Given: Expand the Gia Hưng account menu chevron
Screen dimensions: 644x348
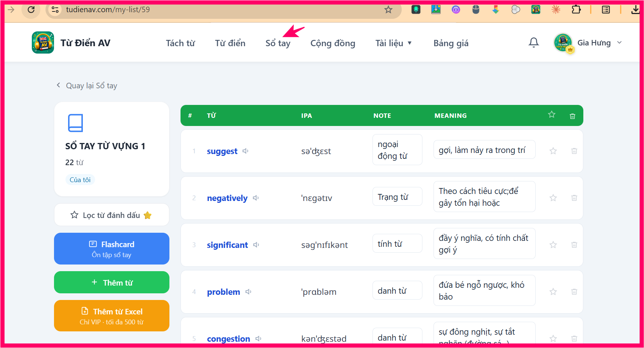Looking at the screenshot, I should (619, 43).
